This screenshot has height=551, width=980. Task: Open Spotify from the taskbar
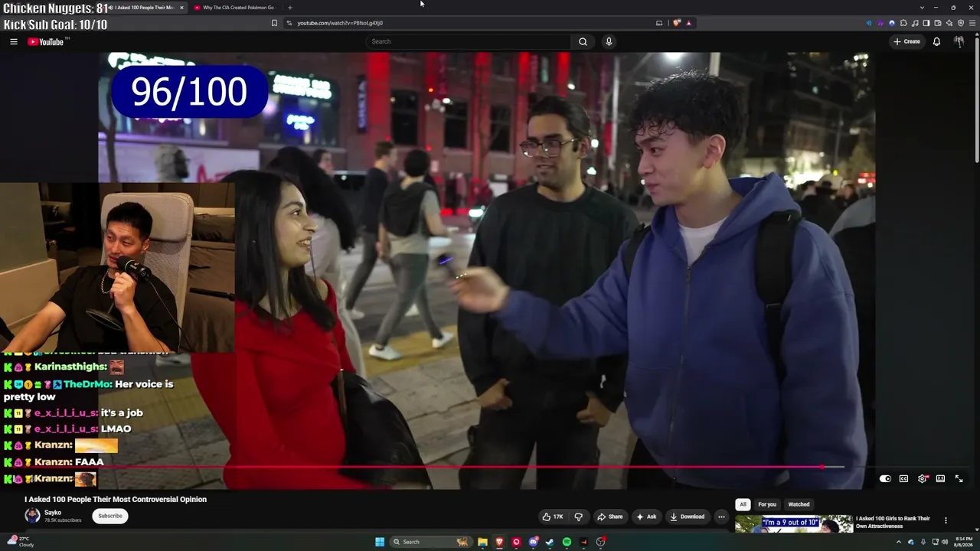pos(567,542)
